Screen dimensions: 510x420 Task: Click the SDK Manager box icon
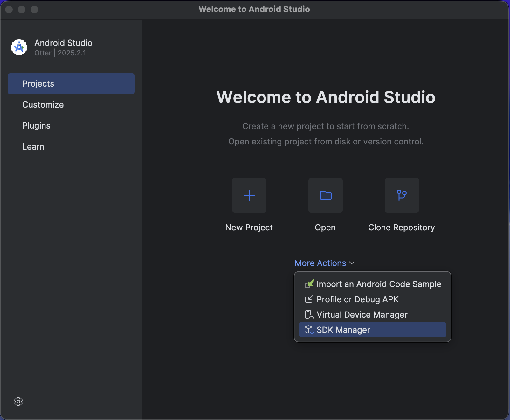[309, 330]
